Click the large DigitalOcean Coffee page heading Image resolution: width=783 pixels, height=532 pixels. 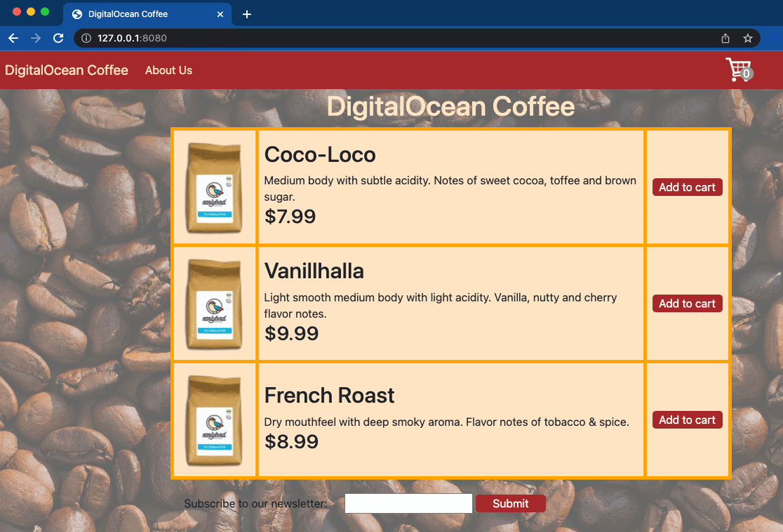tap(451, 106)
